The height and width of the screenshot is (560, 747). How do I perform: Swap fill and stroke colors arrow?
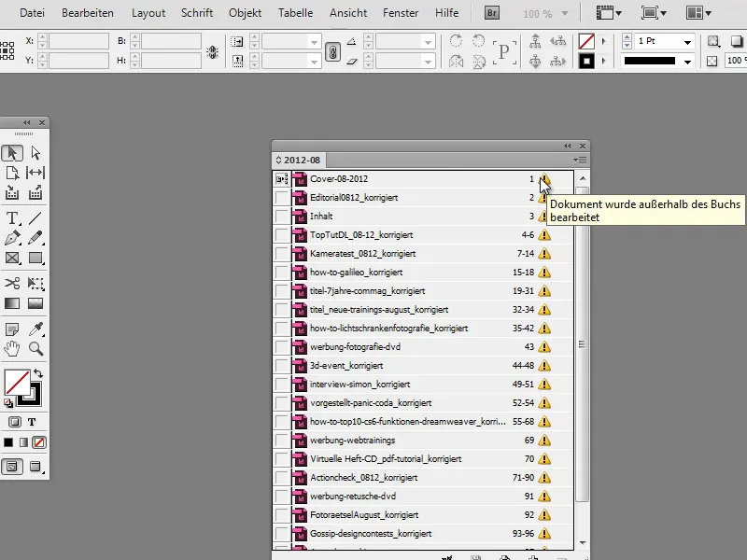point(38,374)
